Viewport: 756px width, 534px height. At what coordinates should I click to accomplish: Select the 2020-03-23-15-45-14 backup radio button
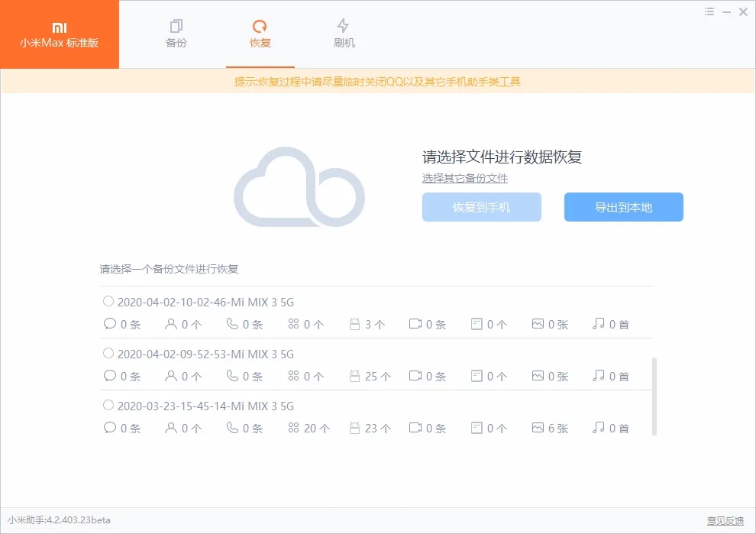[x=108, y=405]
